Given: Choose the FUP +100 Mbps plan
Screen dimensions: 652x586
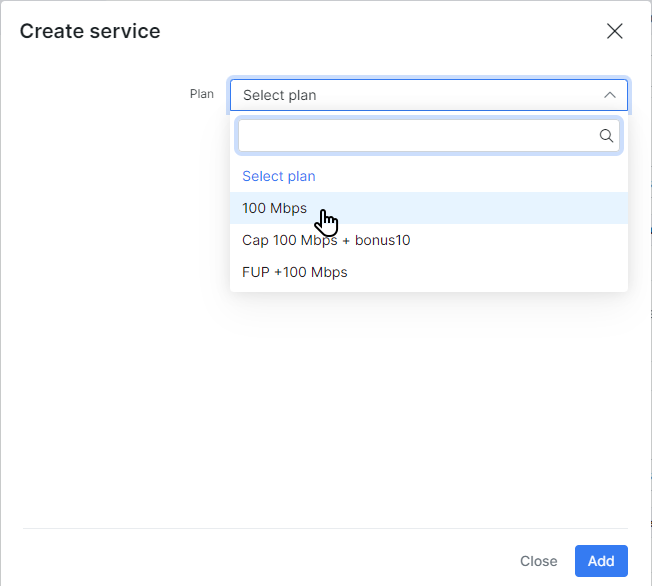Looking at the screenshot, I should pos(429,272).
